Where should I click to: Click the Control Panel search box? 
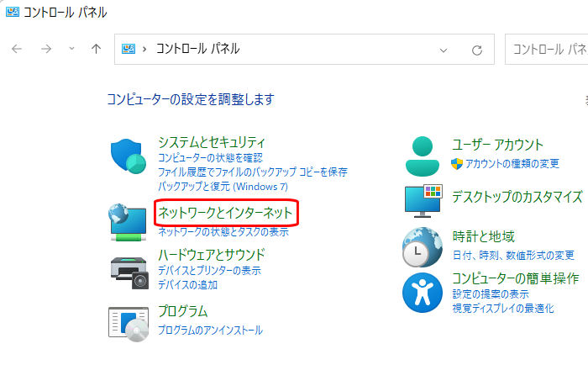pos(548,50)
